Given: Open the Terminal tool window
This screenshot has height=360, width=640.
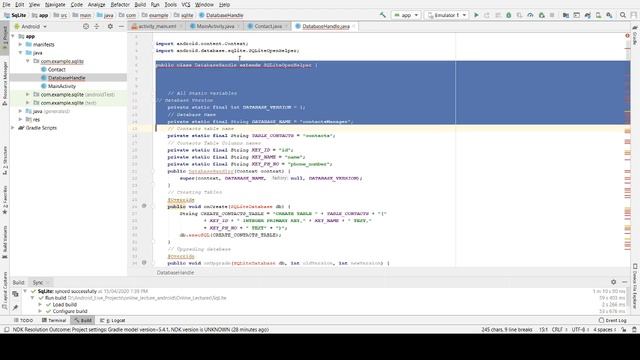Looking at the screenshot, I should click(53, 320).
